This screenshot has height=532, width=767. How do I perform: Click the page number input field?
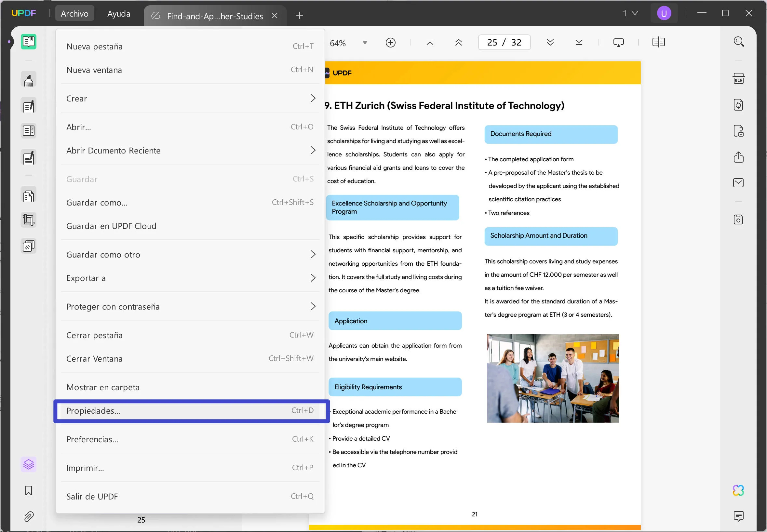504,42
